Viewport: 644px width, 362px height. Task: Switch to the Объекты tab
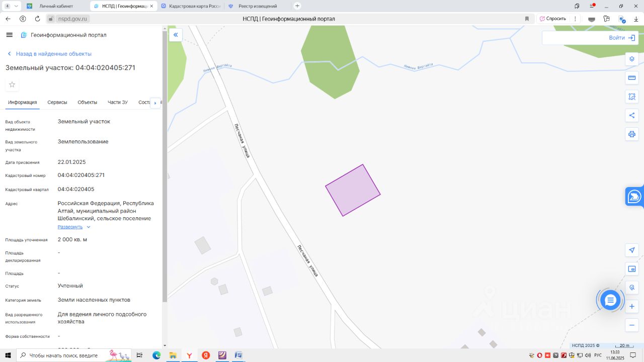[87, 103]
